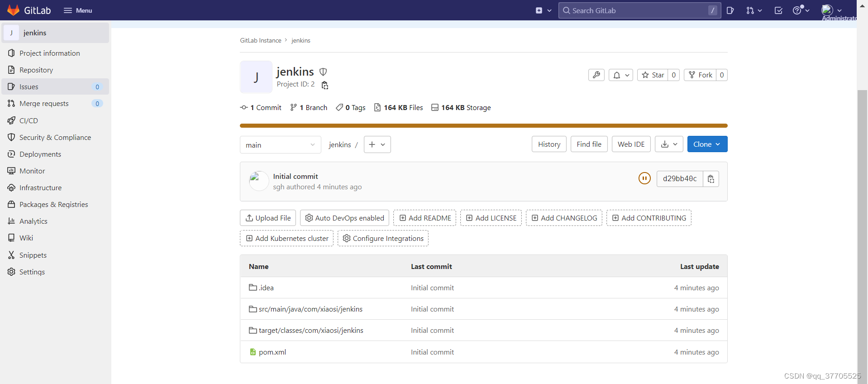Screen dimensions: 868x384
Task: Open the Initial commit title link
Action: tap(296, 176)
